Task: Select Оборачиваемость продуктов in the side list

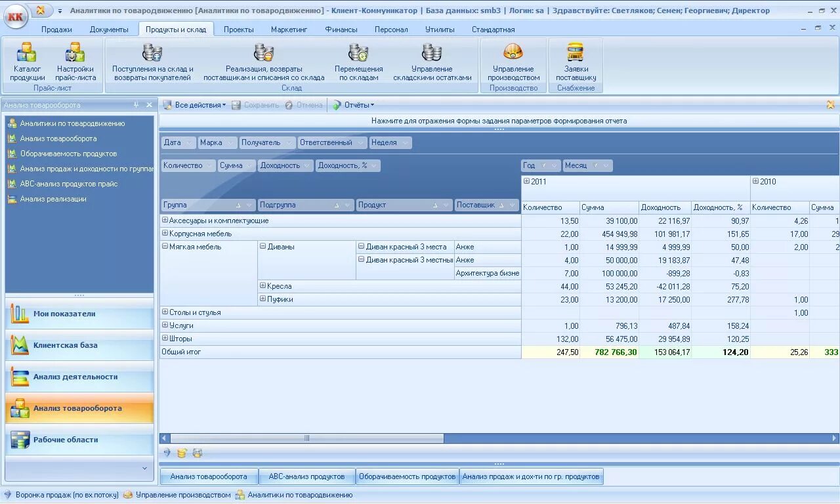Action: (x=68, y=154)
